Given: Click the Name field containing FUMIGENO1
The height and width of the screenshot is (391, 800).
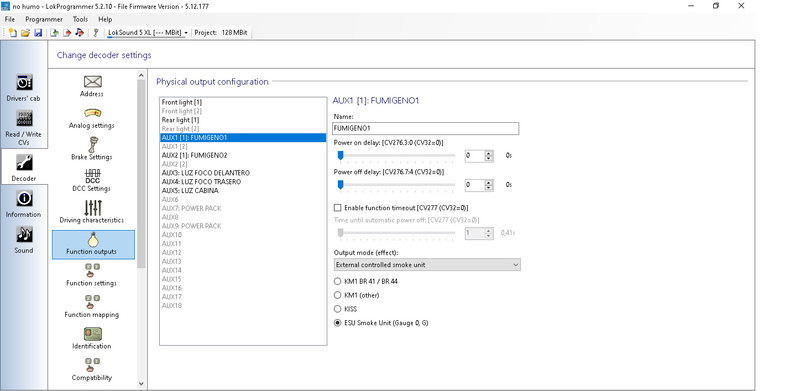Looking at the screenshot, I should 426,129.
